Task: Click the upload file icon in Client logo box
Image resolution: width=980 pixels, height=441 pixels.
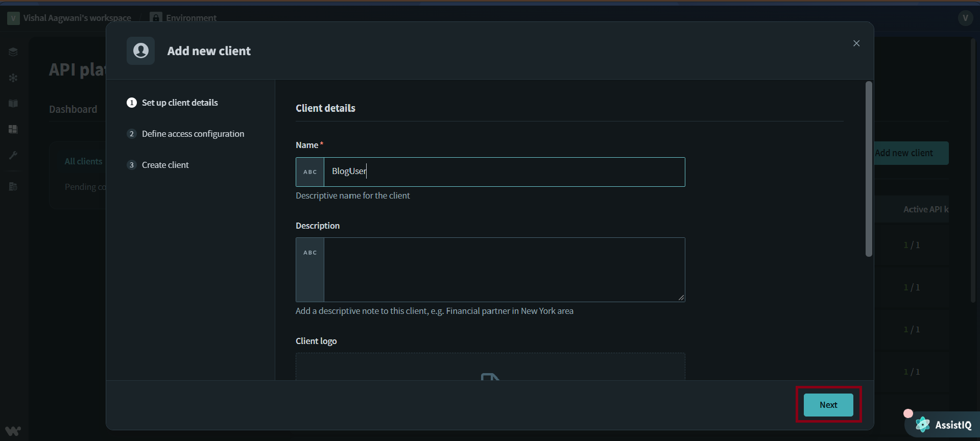Action: [x=490, y=377]
